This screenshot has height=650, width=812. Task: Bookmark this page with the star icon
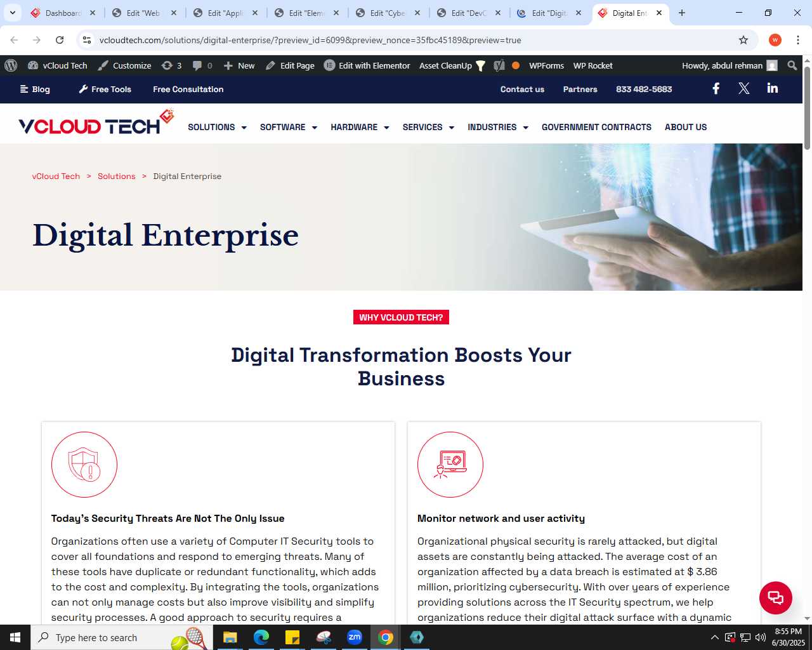click(743, 40)
